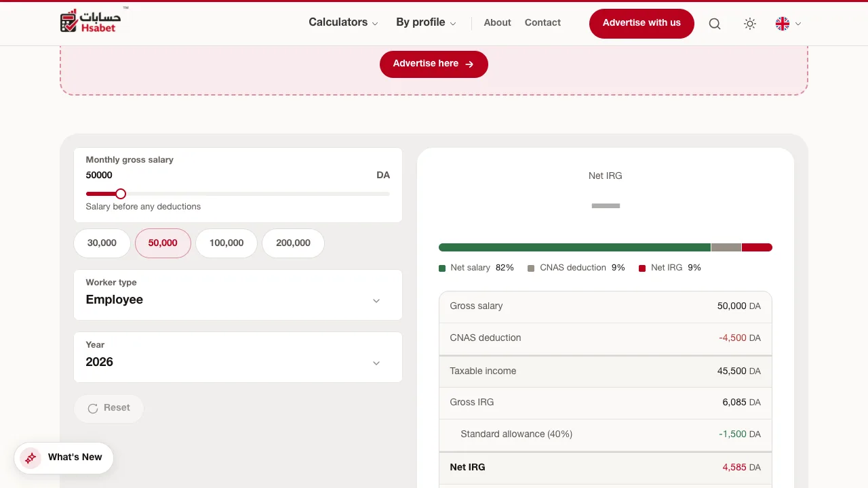Select the 50,000 salary preset

tap(163, 243)
